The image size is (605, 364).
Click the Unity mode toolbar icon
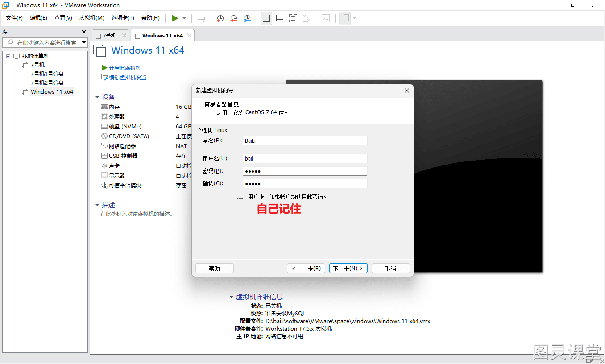tap(307, 18)
